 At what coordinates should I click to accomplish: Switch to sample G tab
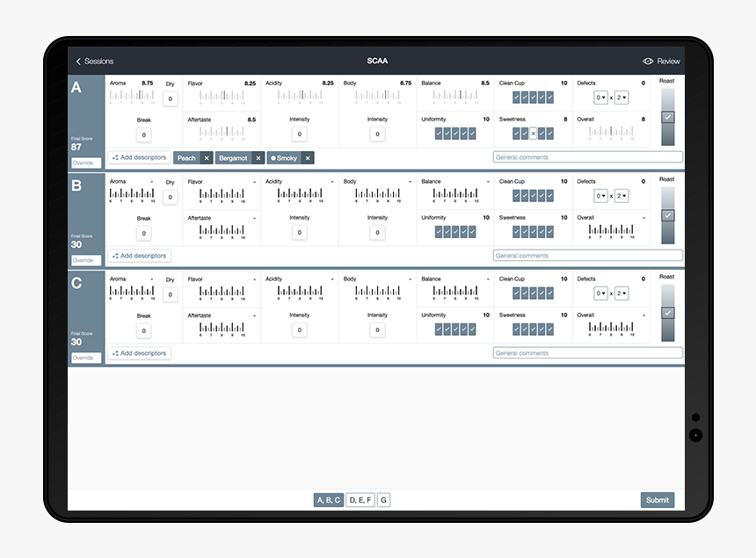tap(384, 500)
